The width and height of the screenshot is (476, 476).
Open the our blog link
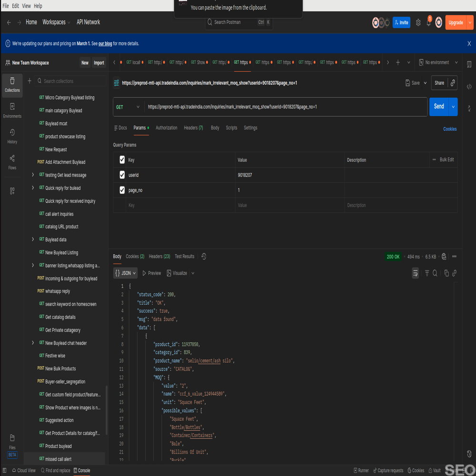[105, 44]
